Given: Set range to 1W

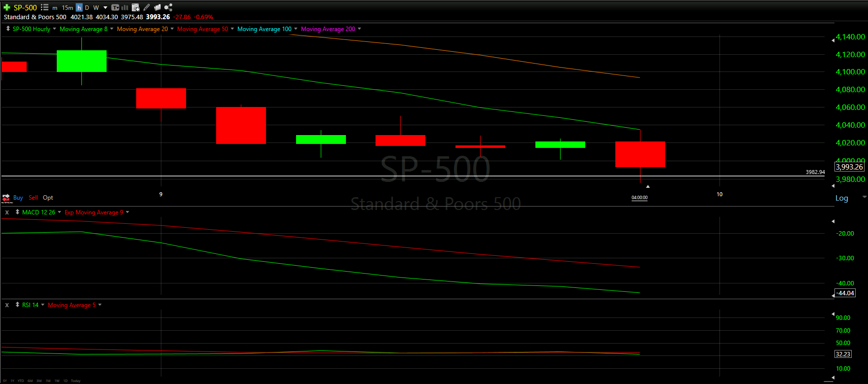Looking at the screenshot, I should click(57, 381).
